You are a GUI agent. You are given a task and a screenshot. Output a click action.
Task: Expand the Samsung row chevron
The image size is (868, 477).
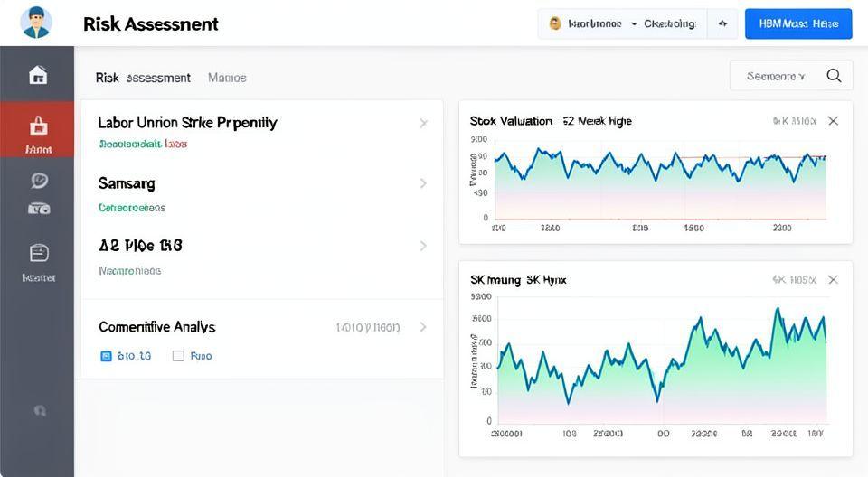(x=422, y=183)
